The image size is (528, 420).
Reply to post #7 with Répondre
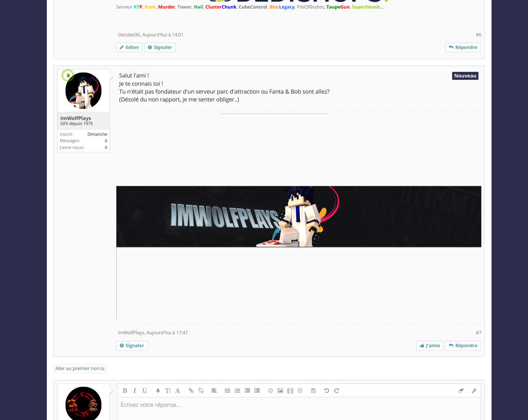coord(463,346)
